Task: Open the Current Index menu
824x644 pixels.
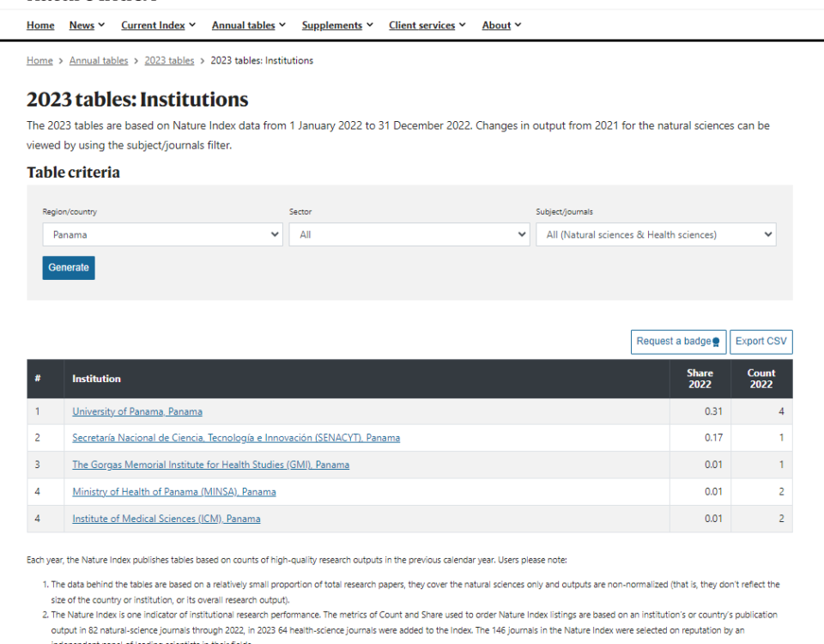Action: tap(158, 25)
